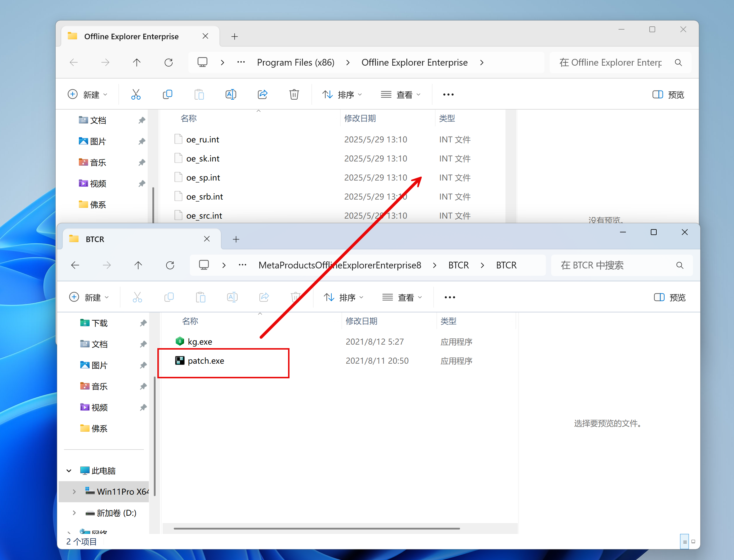
Task: Select the Offline Explorer Enterprise tab
Action: (x=132, y=36)
